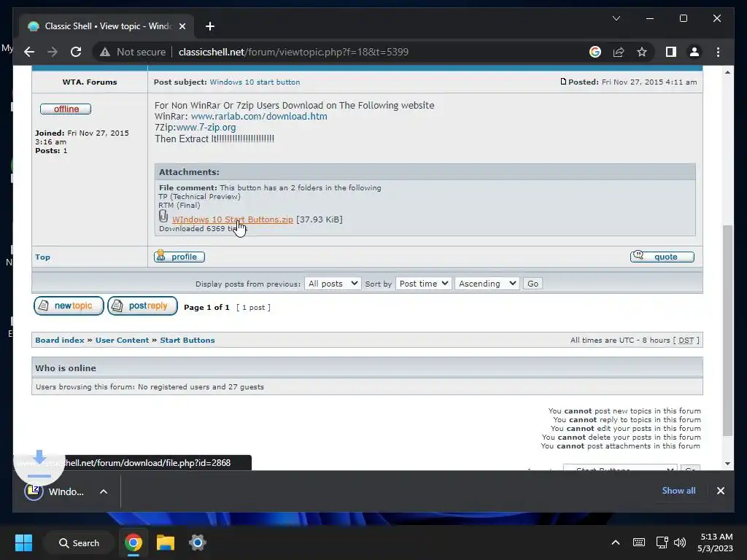Viewport: 747px width, 560px height.
Task: Open Chrome side panel
Action: point(671,52)
